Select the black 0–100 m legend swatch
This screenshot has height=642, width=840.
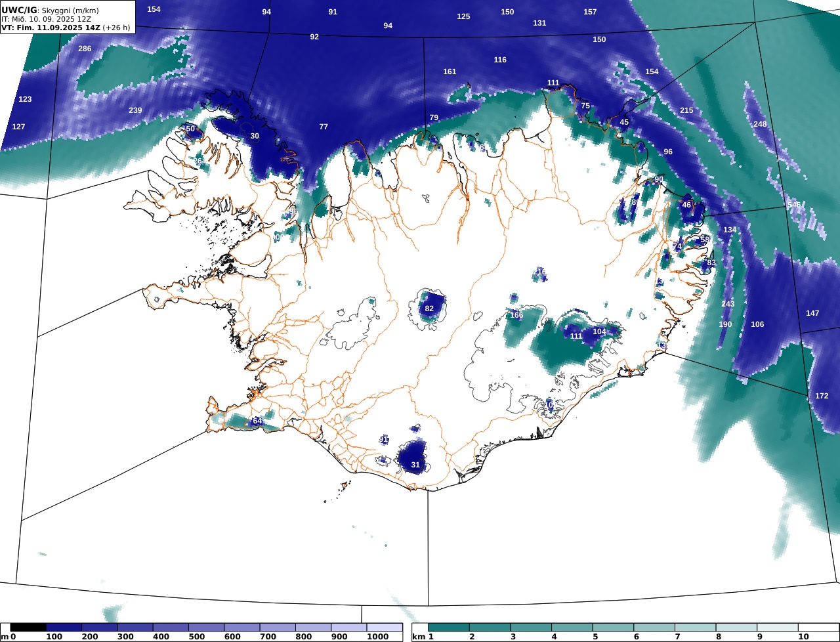(28, 628)
